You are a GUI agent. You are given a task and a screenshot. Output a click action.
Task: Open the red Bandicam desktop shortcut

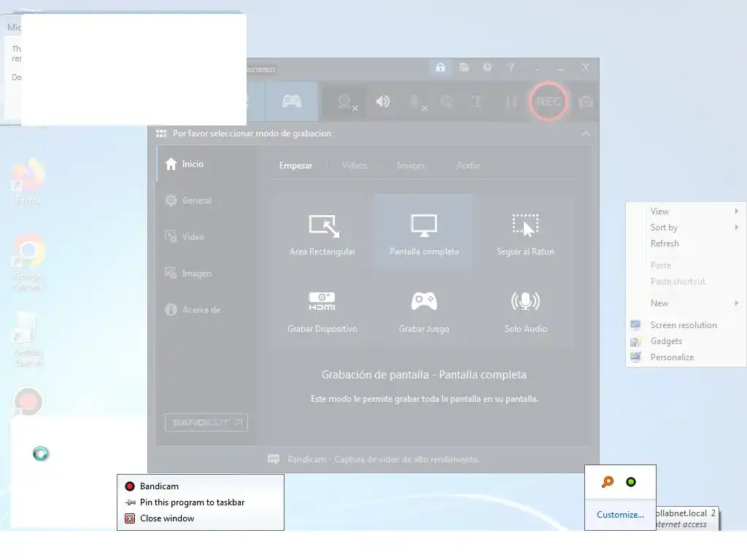(28, 402)
